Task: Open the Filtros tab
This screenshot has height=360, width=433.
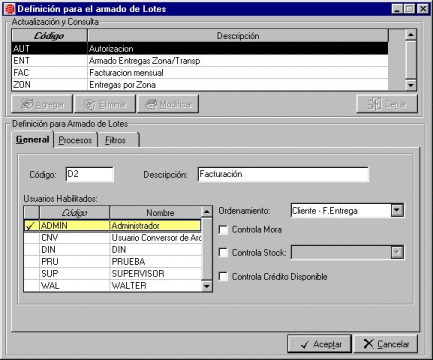Action: [x=115, y=140]
